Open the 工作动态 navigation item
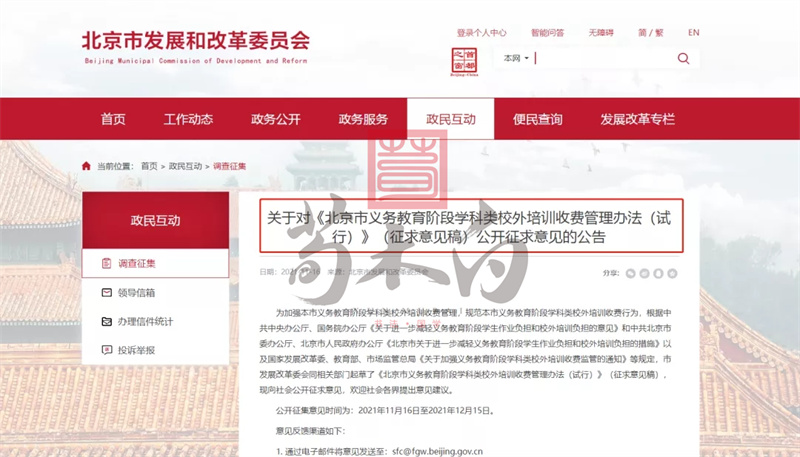The width and height of the screenshot is (800, 457). (188, 119)
